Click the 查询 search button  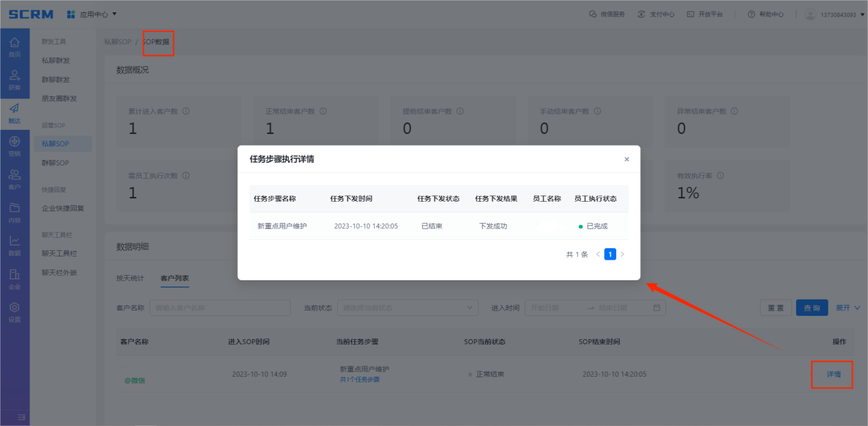click(811, 308)
